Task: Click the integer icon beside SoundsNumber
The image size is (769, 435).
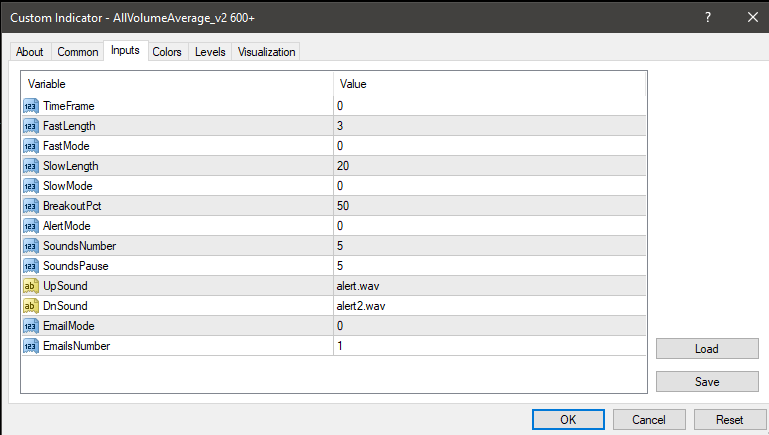Action: pyautogui.click(x=30, y=246)
